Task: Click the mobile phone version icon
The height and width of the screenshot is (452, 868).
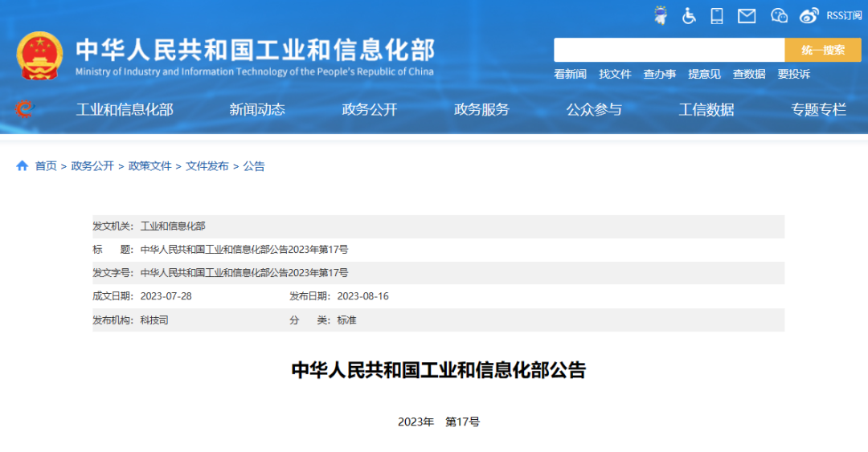Action: [x=717, y=15]
